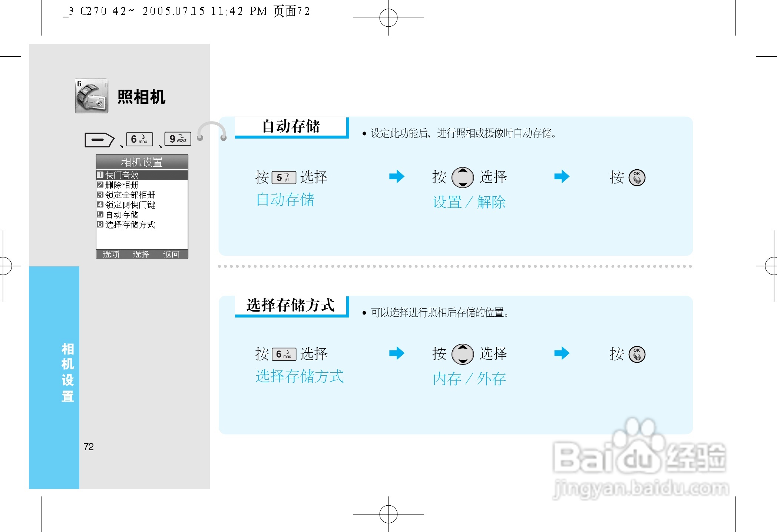
Task: Click the 返回 softkey label
Action: tap(171, 255)
